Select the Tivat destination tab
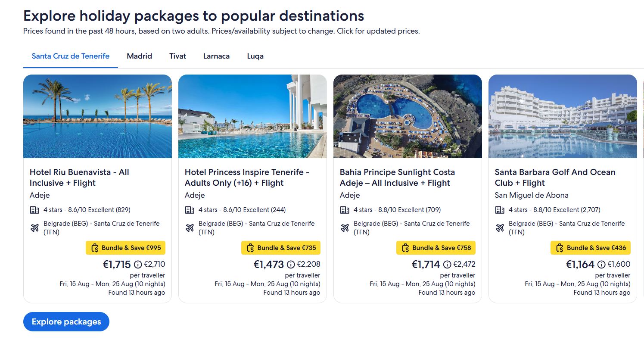 (x=177, y=56)
